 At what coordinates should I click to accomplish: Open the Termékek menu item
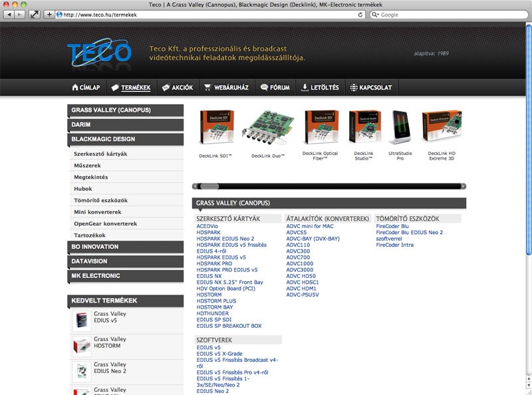tap(130, 88)
